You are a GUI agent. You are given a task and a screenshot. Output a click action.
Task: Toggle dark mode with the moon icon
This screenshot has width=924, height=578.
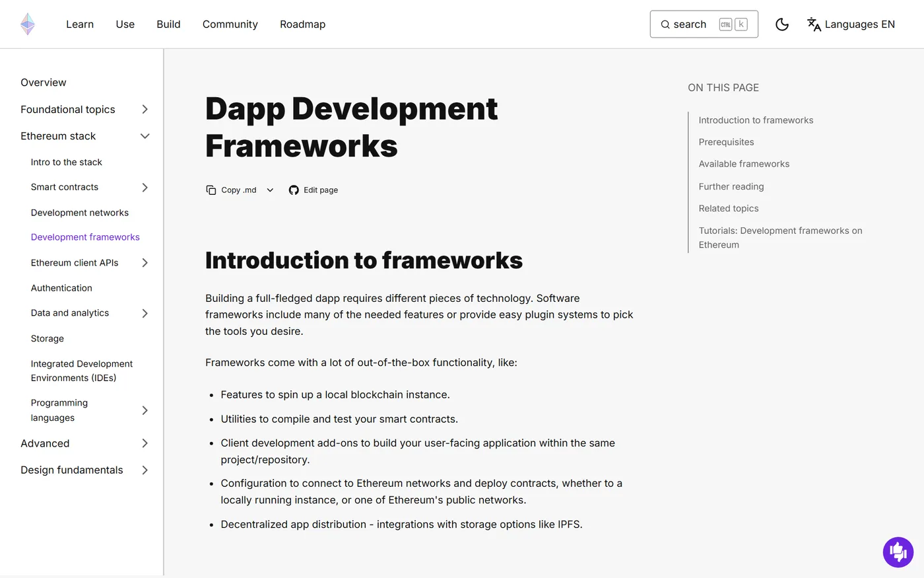click(782, 24)
